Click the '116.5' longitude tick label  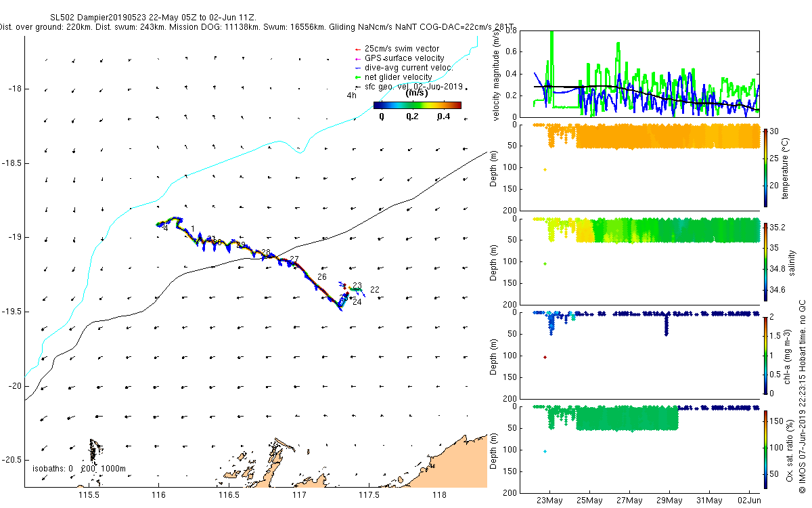tap(229, 496)
